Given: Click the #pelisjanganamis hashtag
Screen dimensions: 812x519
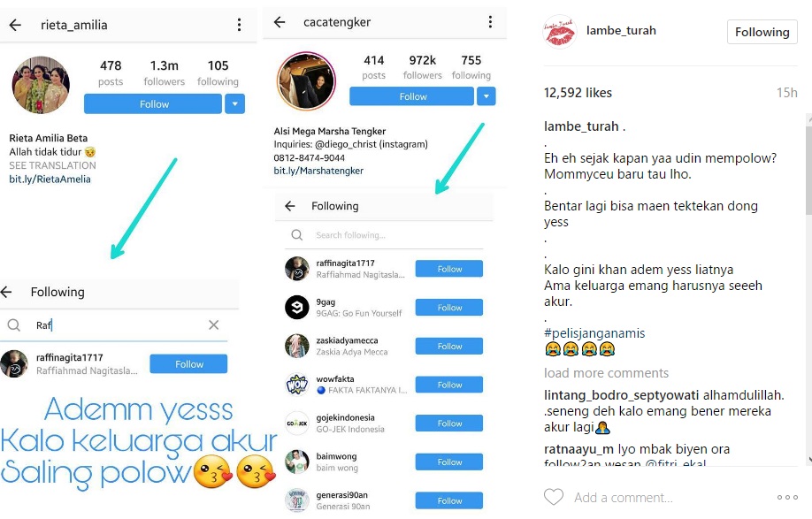Looking at the screenshot, I should tap(594, 333).
